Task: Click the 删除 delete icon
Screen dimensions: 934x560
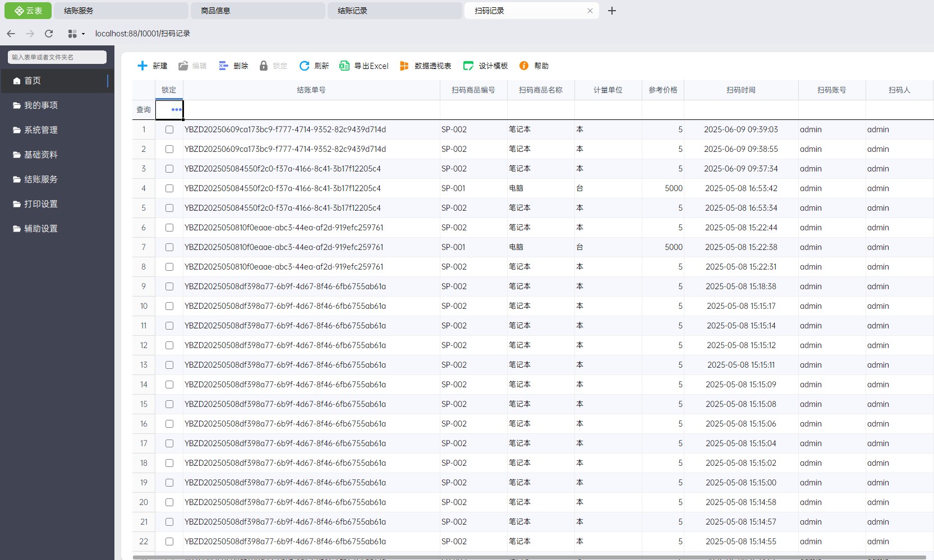Action: click(x=223, y=66)
